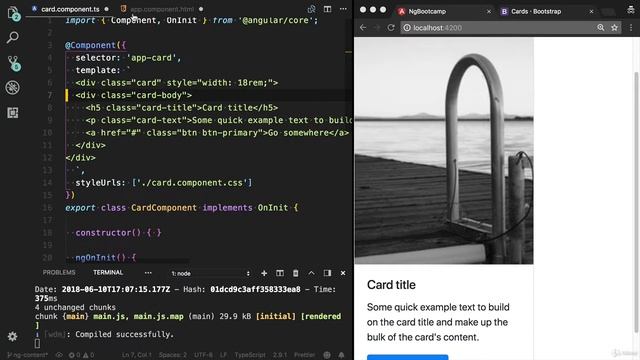Open the Source Control view
This screenshot has width=640, height=360.
coord(13,63)
